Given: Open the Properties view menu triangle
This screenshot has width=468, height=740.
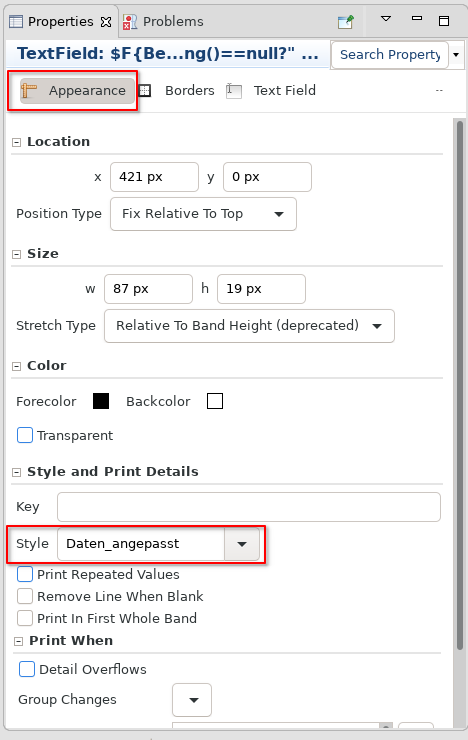Looking at the screenshot, I should [x=386, y=19].
